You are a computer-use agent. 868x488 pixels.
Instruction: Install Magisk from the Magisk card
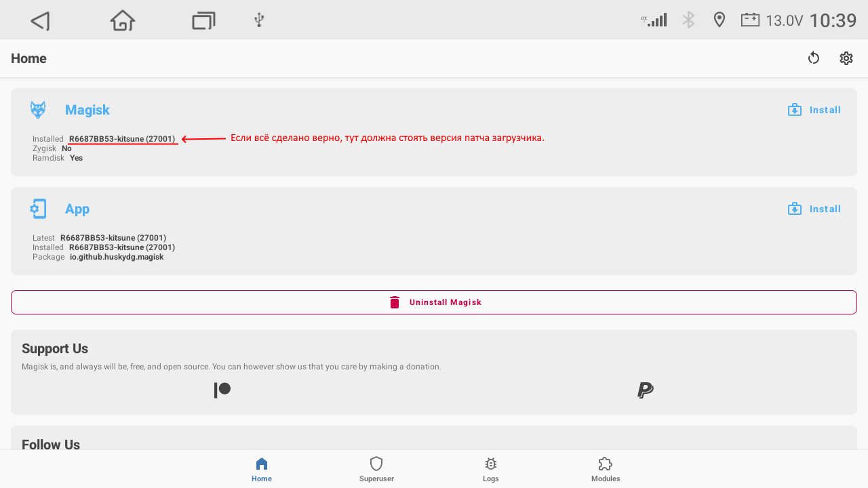coord(814,110)
